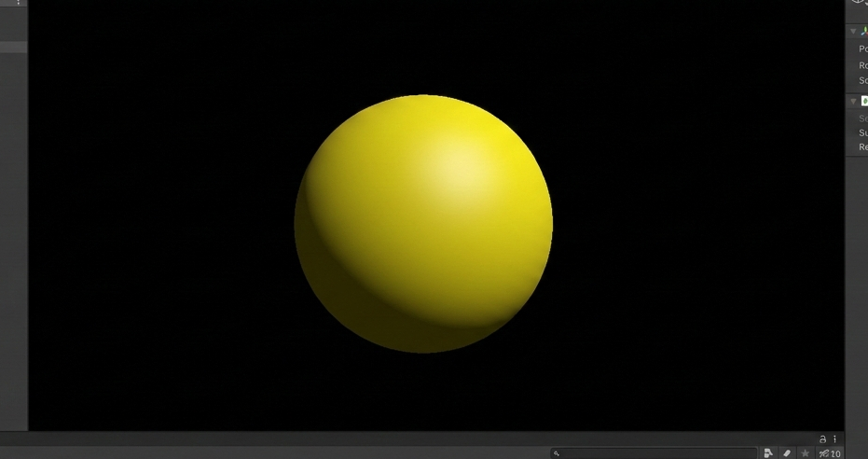Collapse the second component's foldout arrow
Image resolution: width=868 pixels, height=459 pixels.
coord(853,101)
